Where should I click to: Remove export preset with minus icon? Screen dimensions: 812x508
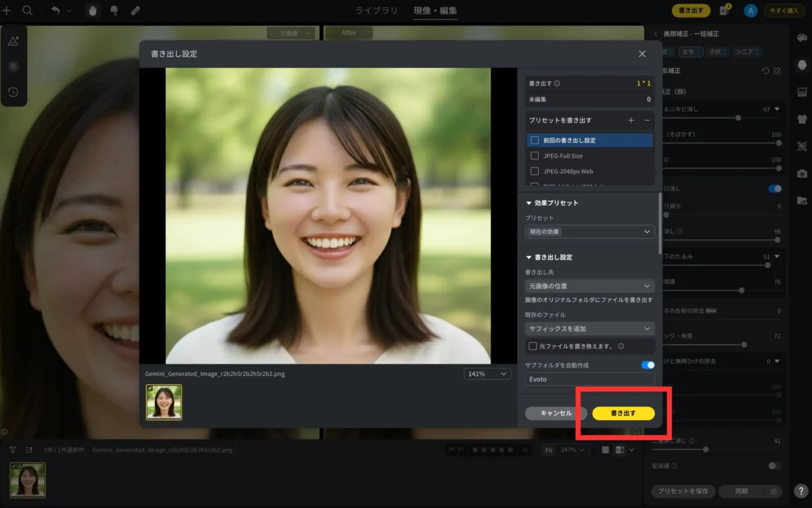click(x=647, y=120)
